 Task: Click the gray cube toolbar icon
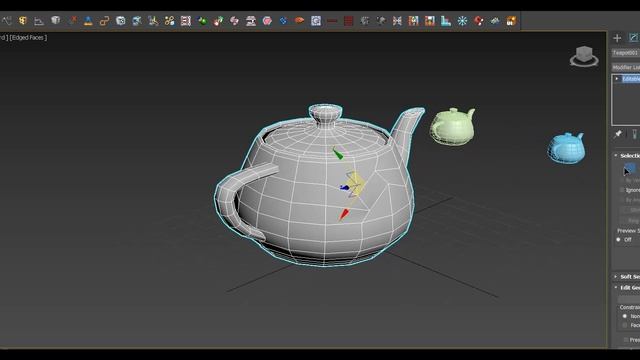[x=56, y=20]
